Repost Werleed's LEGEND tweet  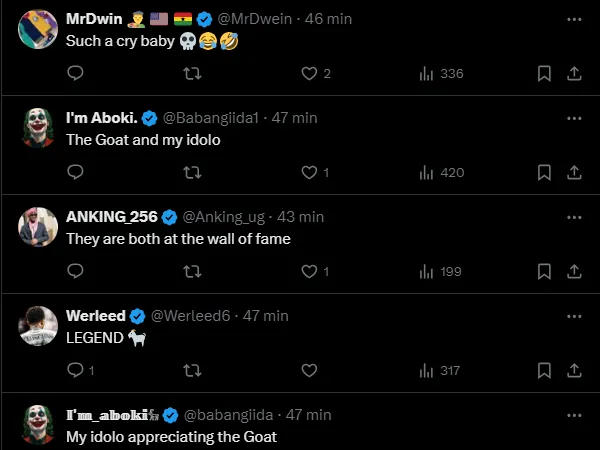coord(192,370)
